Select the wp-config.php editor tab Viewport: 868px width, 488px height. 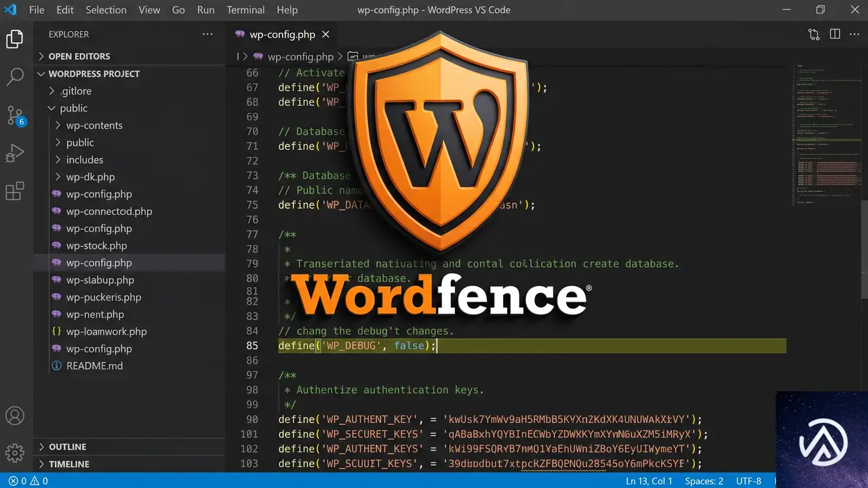pyautogui.click(x=281, y=35)
